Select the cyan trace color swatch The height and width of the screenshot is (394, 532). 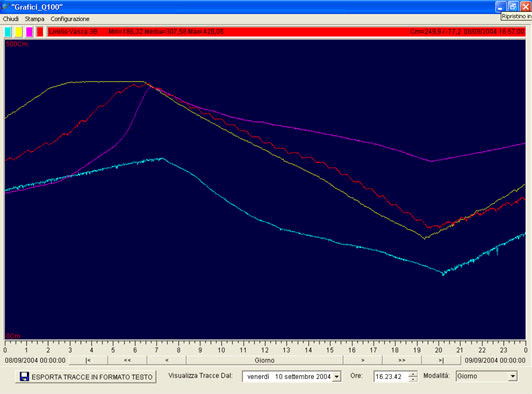tap(8, 32)
